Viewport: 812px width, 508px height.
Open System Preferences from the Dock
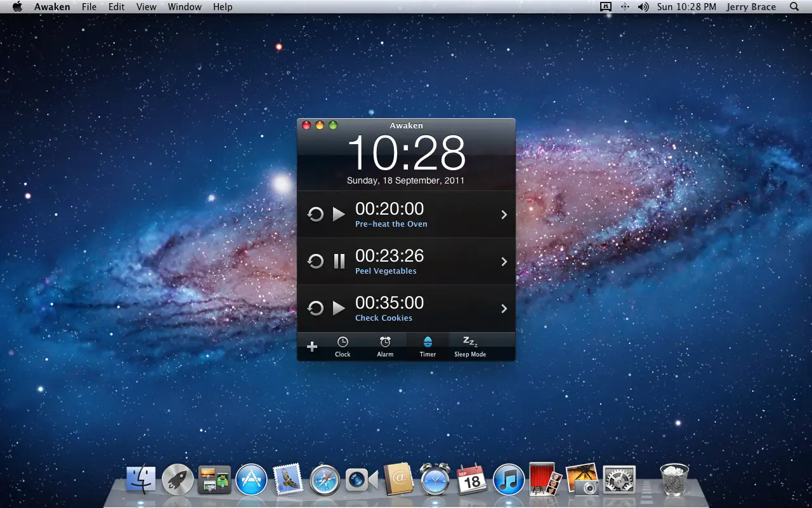(x=619, y=479)
